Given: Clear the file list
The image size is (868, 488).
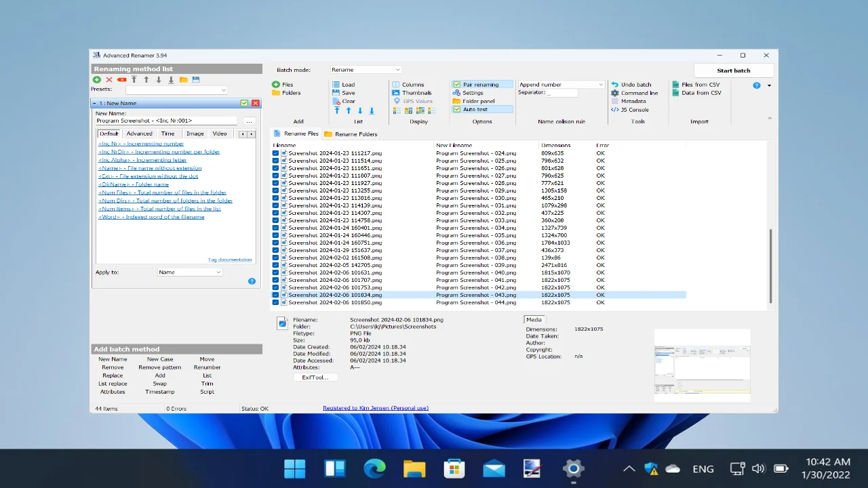Looking at the screenshot, I should click(x=343, y=101).
